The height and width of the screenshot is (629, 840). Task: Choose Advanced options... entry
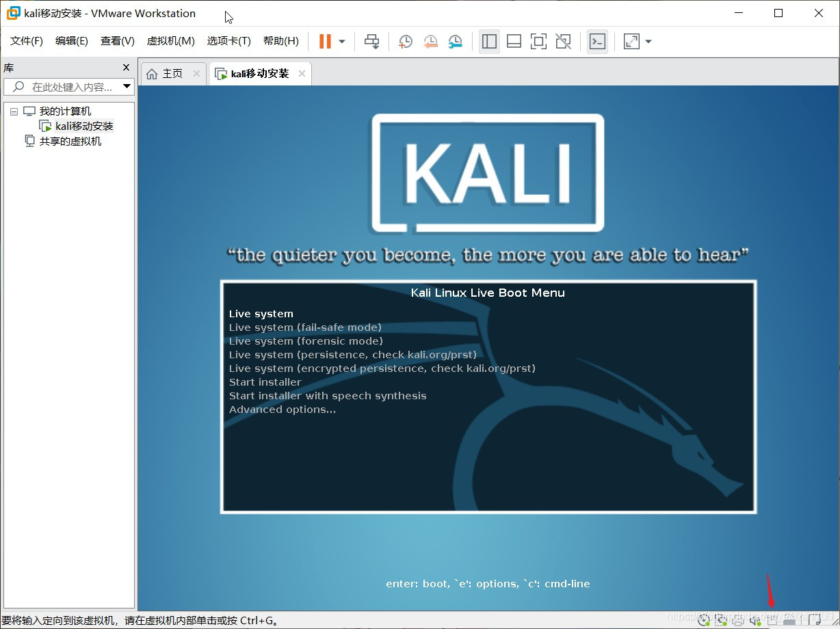[283, 410]
